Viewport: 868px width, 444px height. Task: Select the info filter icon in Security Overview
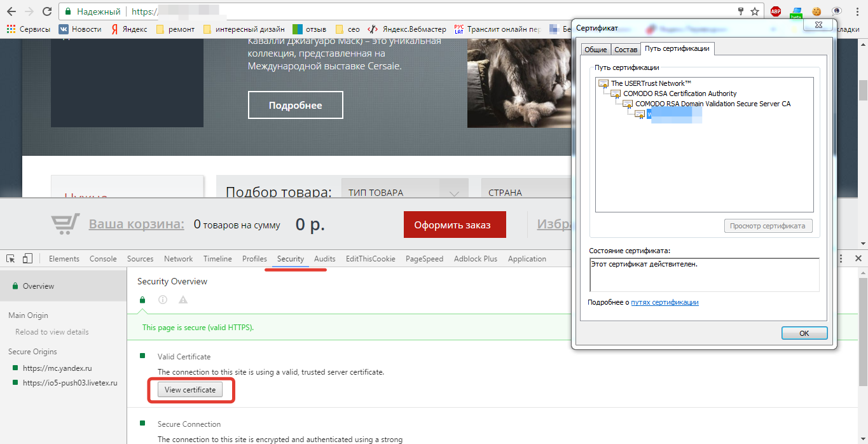coord(163,300)
